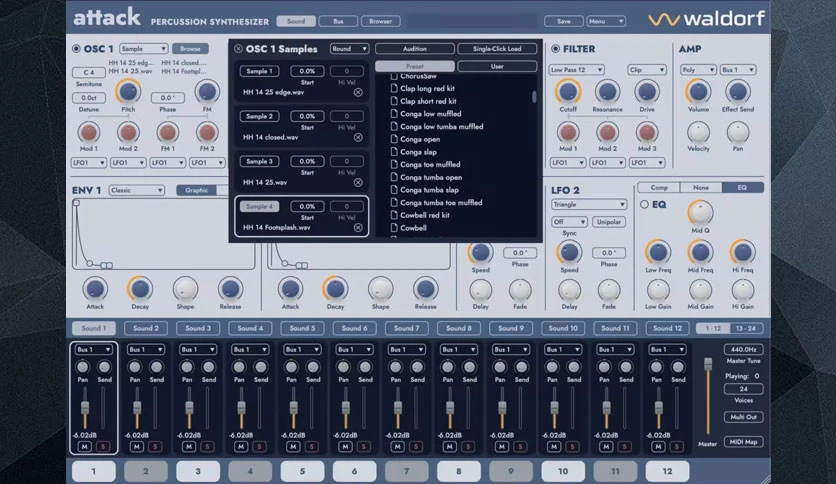Click the Amp Velocity knob

pos(698,132)
